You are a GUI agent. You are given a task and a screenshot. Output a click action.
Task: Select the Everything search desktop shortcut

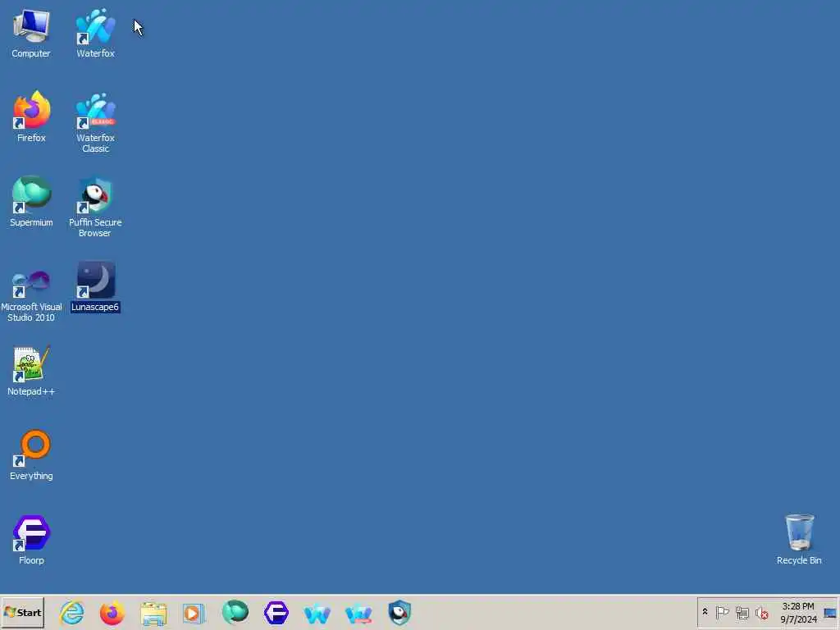tap(31, 455)
